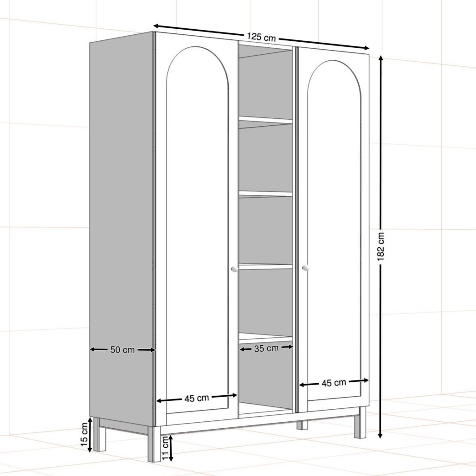Click the right door's round knob

pos(305,267)
